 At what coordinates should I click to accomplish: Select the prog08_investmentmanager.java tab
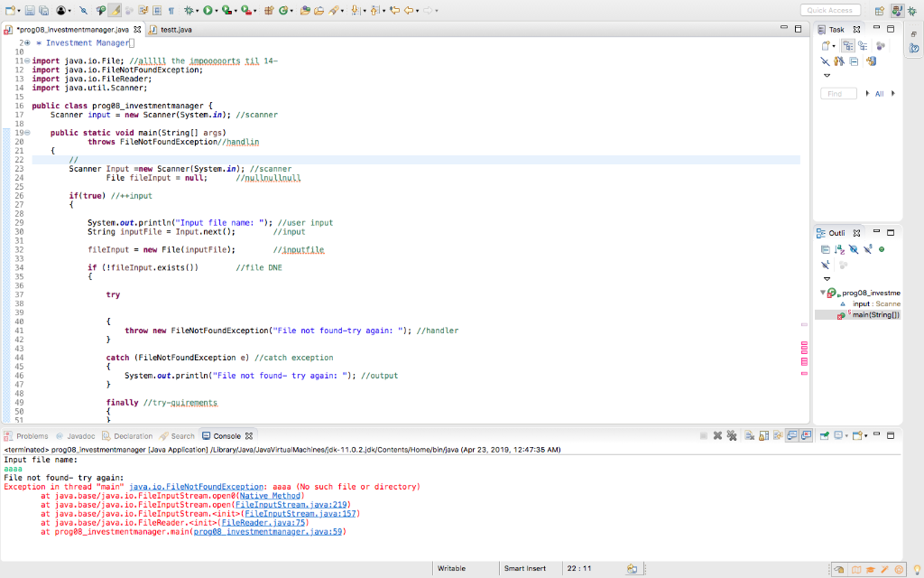click(x=72, y=30)
